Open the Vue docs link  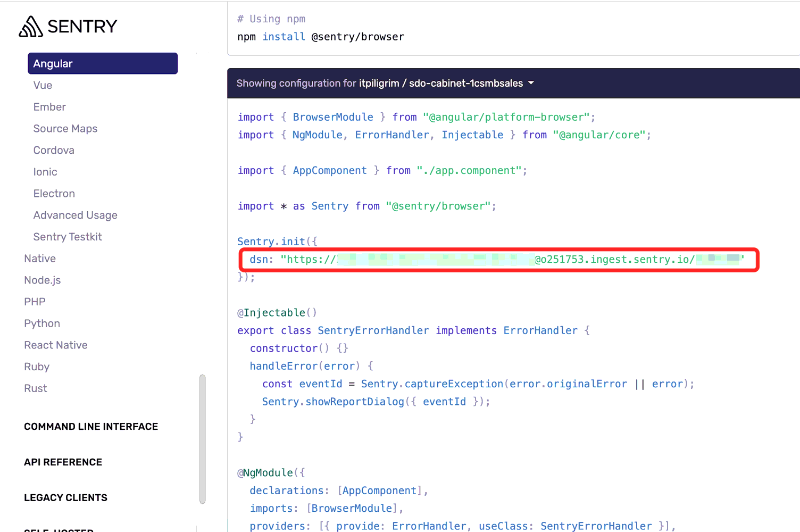pyautogui.click(x=43, y=85)
